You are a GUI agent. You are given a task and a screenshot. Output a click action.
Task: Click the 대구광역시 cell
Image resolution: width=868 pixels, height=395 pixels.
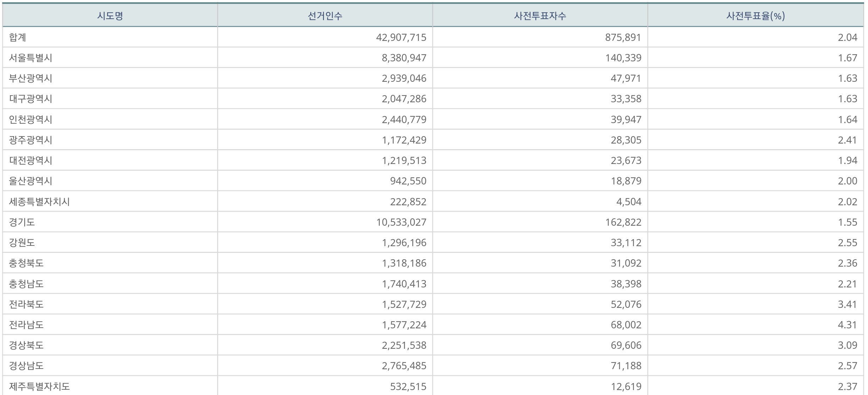[31, 98]
